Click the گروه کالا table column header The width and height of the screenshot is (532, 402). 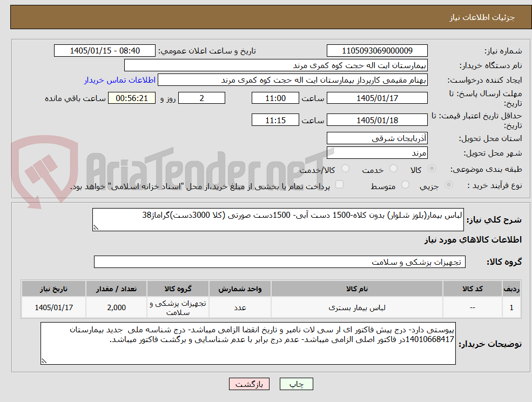point(178,289)
